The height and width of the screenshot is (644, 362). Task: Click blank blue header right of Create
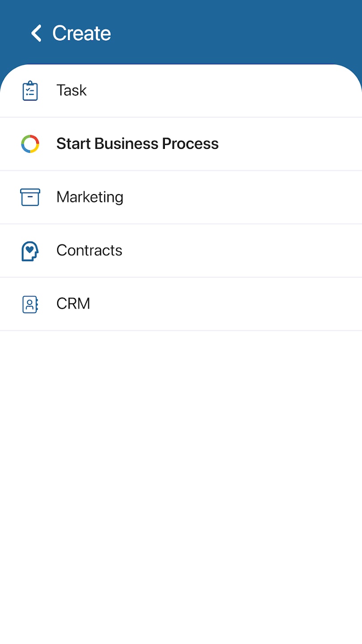[x=246, y=32]
